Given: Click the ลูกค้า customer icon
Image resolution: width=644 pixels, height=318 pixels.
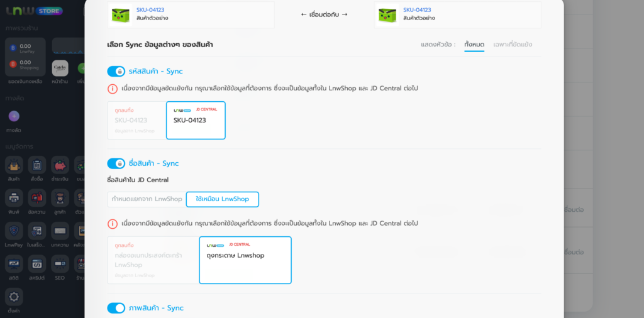Looking at the screenshot, I should 60,198.
